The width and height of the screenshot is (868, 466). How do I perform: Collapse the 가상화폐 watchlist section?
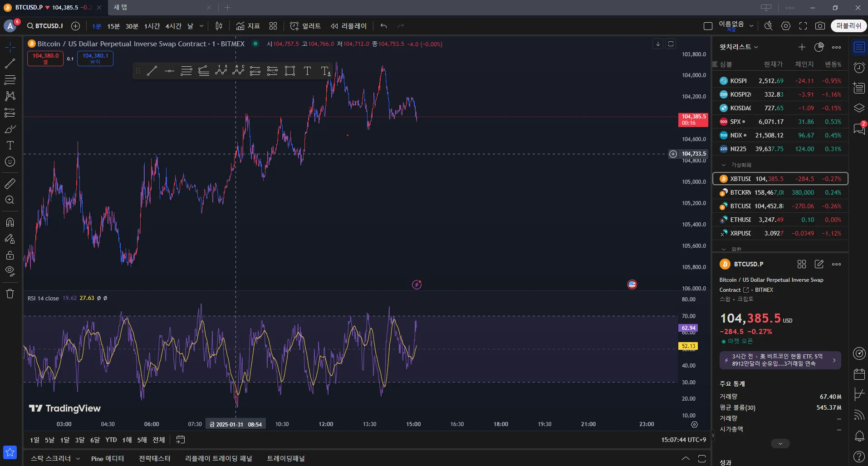[x=724, y=165]
